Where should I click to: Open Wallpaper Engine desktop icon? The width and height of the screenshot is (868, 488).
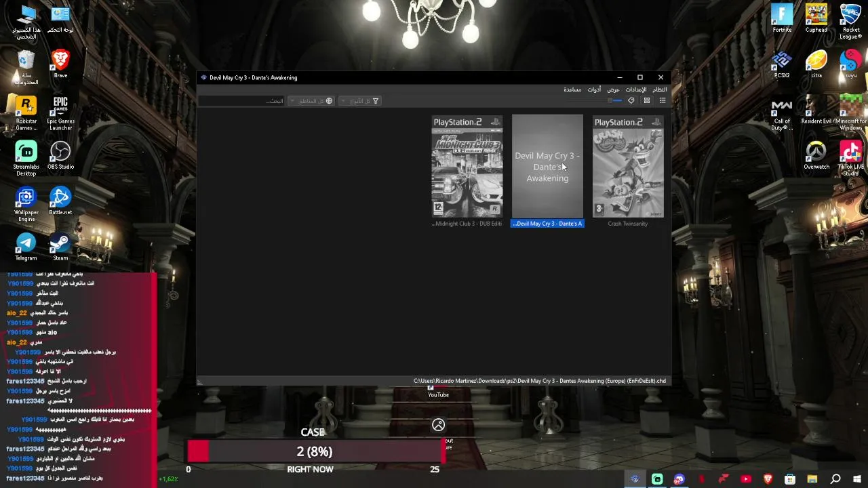pyautogui.click(x=26, y=205)
